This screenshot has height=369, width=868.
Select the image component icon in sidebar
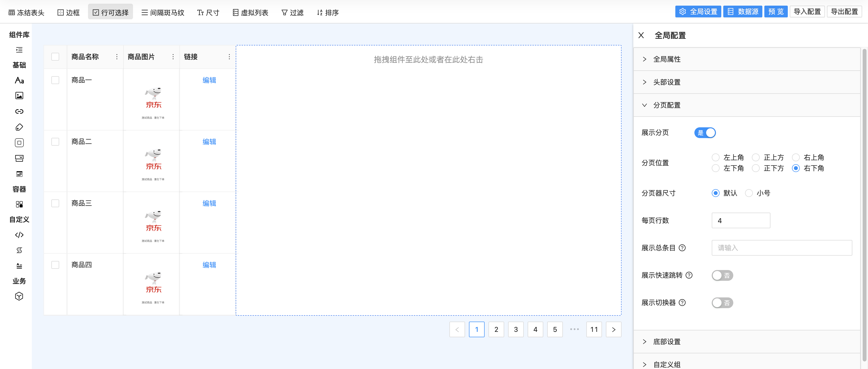[19, 96]
